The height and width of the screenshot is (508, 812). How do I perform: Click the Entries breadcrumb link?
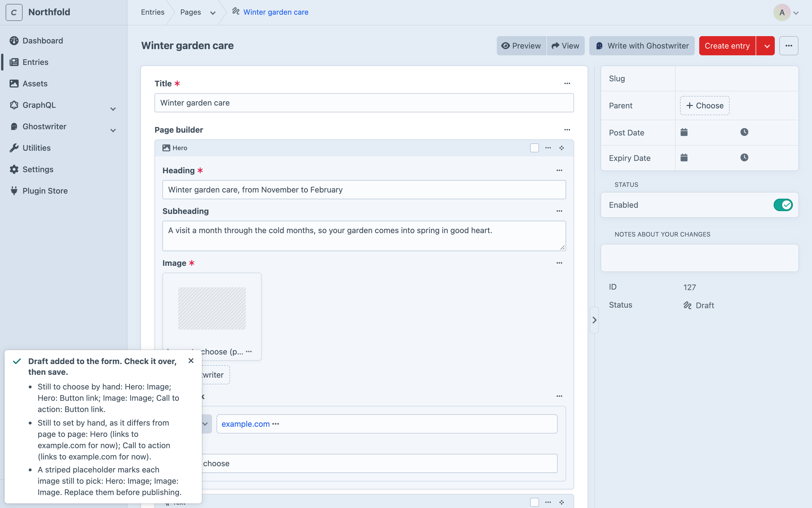(x=153, y=12)
